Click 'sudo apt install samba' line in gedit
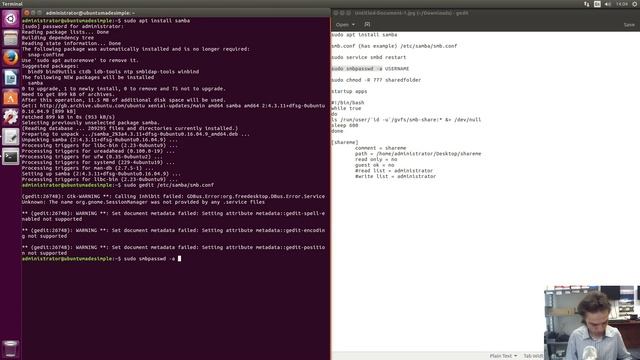Viewport: 640px width, 360px height. [x=364, y=35]
